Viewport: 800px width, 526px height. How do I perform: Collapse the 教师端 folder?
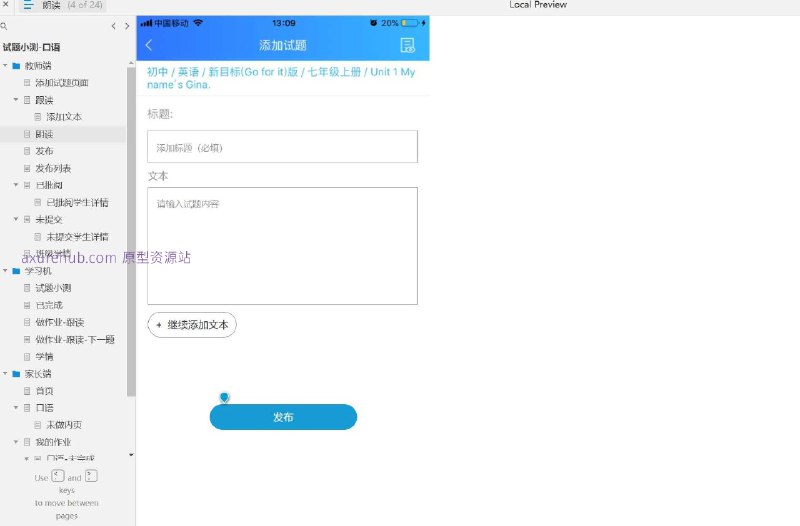(5, 65)
